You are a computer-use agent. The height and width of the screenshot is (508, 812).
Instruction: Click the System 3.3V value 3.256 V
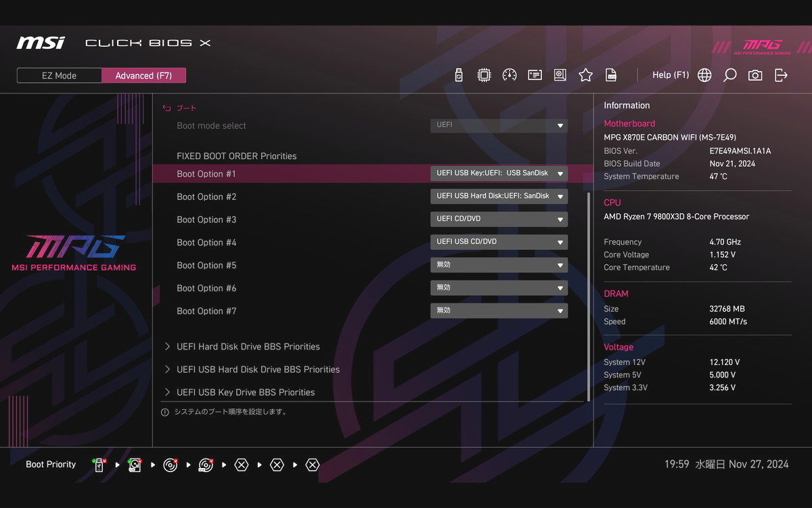723,388
